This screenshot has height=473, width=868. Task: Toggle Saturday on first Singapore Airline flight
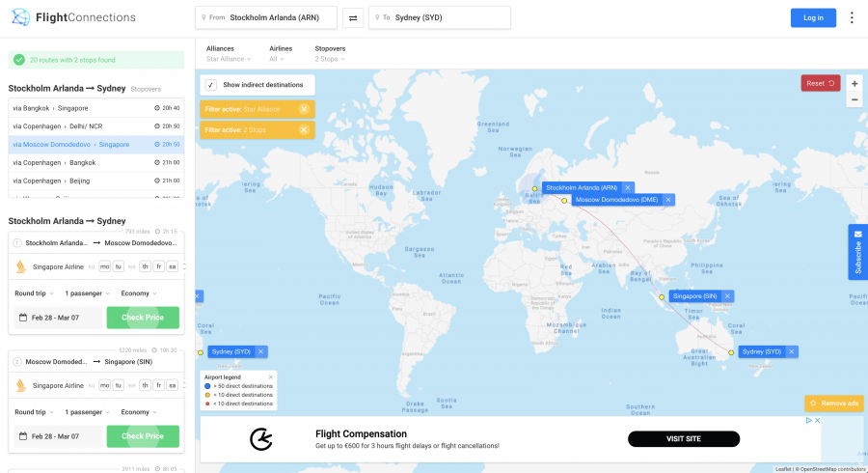point(172,266)
